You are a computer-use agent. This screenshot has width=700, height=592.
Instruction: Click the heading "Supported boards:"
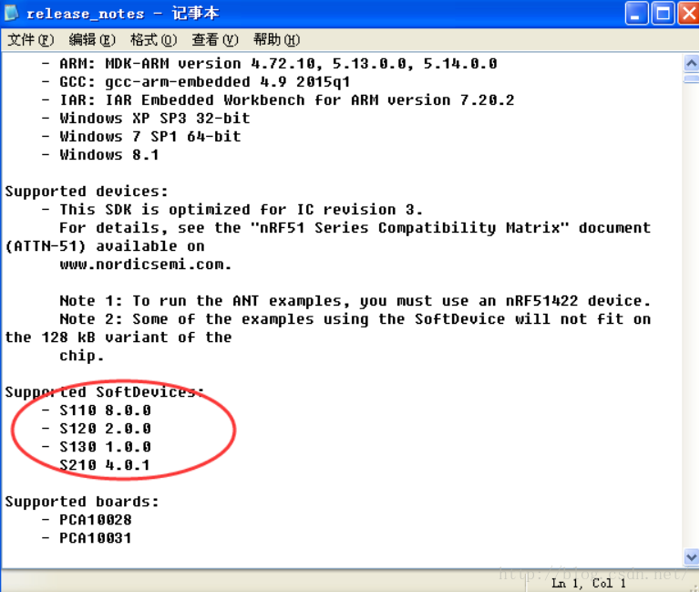pos(82,502)
